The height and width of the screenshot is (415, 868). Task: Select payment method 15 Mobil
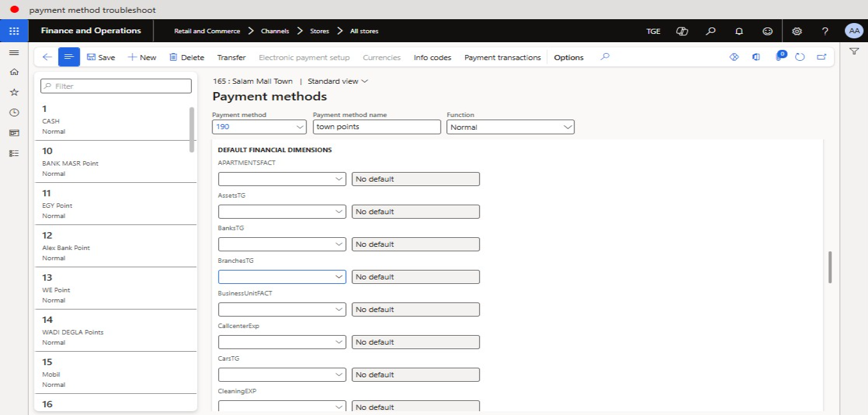point(115,373)
